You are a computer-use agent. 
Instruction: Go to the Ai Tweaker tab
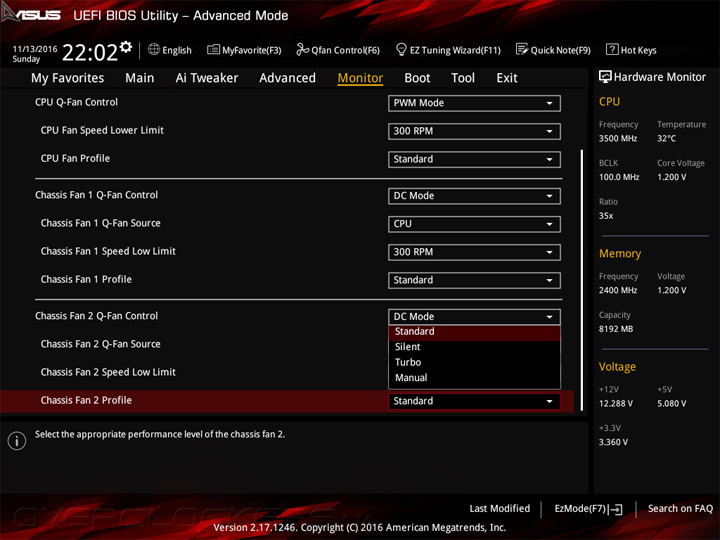[207, 78]
